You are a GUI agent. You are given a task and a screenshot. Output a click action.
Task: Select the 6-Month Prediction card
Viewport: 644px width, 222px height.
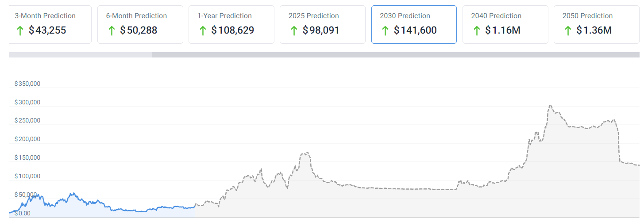click(140, 24)
